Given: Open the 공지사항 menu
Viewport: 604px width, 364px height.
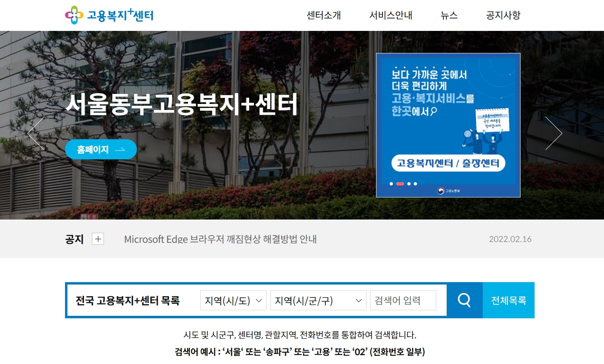Looking at the screenshot, I should click(502, 15).
